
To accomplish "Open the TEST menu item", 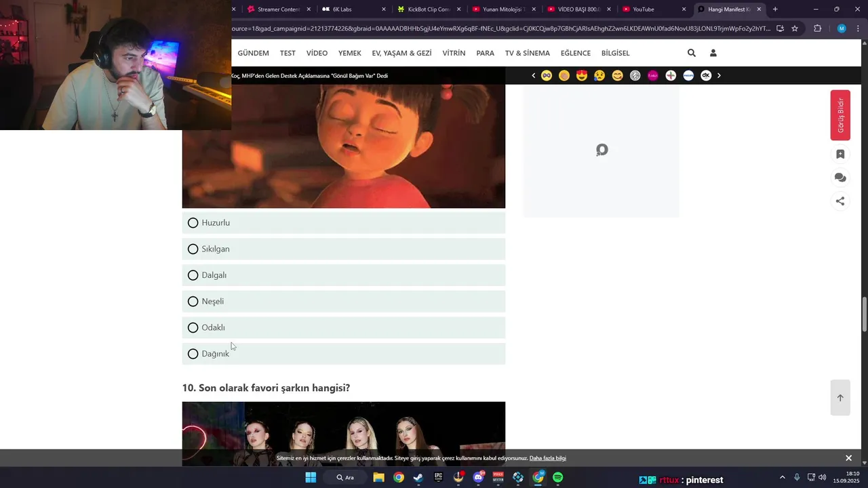I will click(288, 53).
